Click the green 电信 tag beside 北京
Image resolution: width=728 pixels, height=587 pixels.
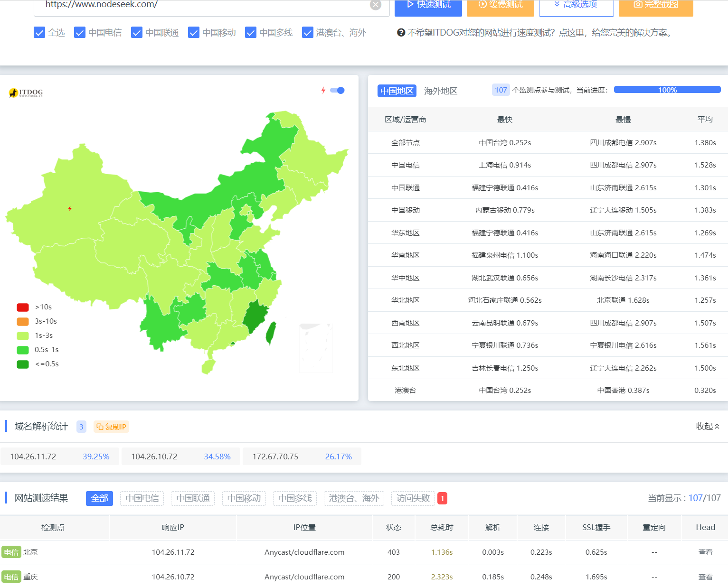(x=11, y=552)
